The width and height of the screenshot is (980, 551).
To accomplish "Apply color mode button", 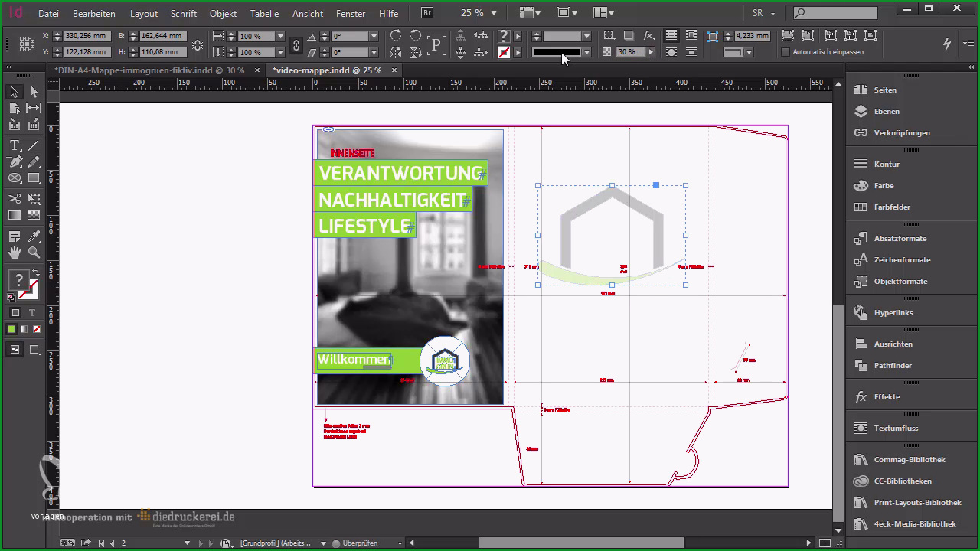I will click(x=11, y=330).
